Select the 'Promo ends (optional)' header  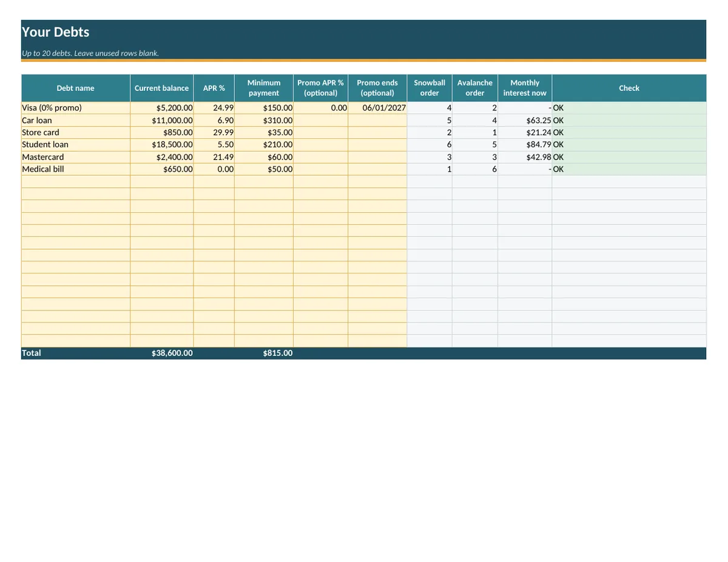click(x=377, y=88)
